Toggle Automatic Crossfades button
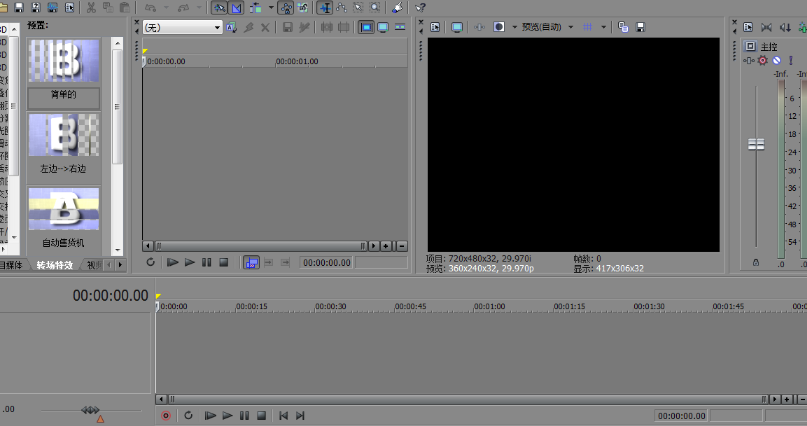807x426 pixels. click(236, 8)
